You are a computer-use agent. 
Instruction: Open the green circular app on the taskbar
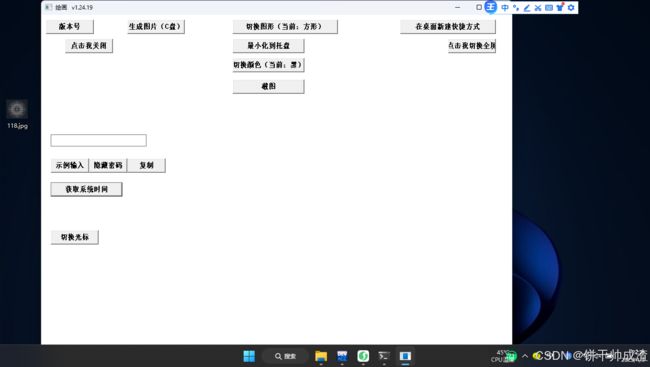pyautogui.click(x=363, y=356)
